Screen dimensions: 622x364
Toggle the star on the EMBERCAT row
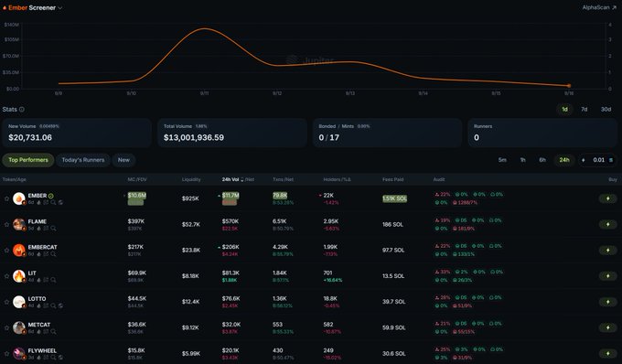6,251
